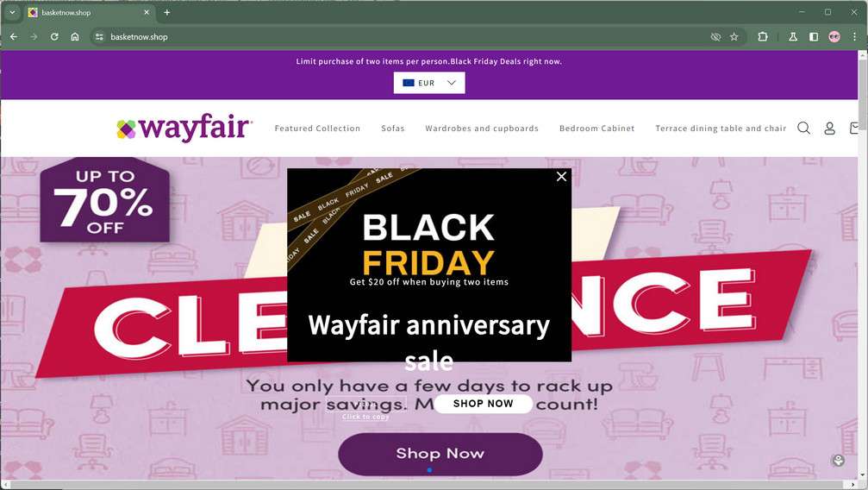This screenshot has width=868, height=490.
Task: Open the tab search dropdown arrow
Action: click(11, 12)
